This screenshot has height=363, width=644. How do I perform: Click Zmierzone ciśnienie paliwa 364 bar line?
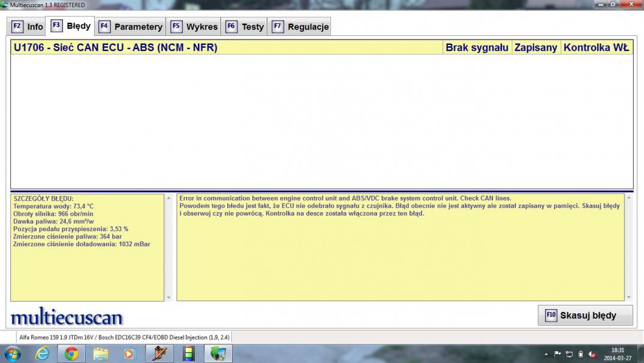pyautogui.click(x=67, y=237)
